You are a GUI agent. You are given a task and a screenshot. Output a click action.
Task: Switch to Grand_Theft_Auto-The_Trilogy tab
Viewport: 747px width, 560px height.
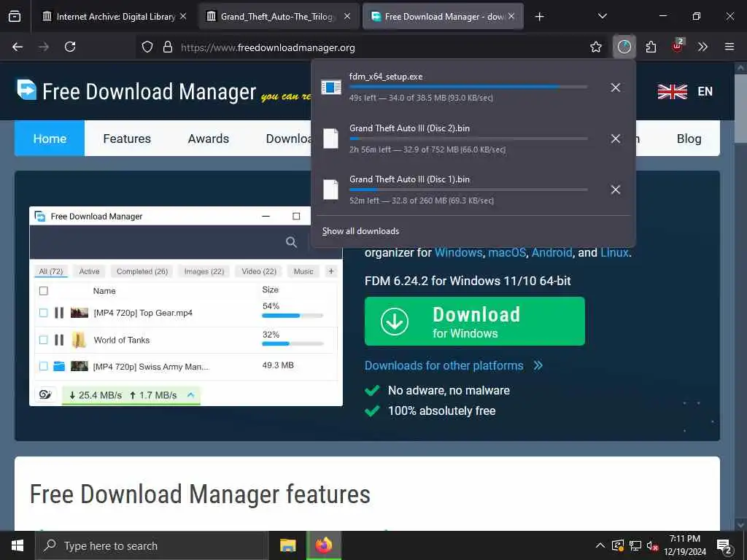pos(276,17)
